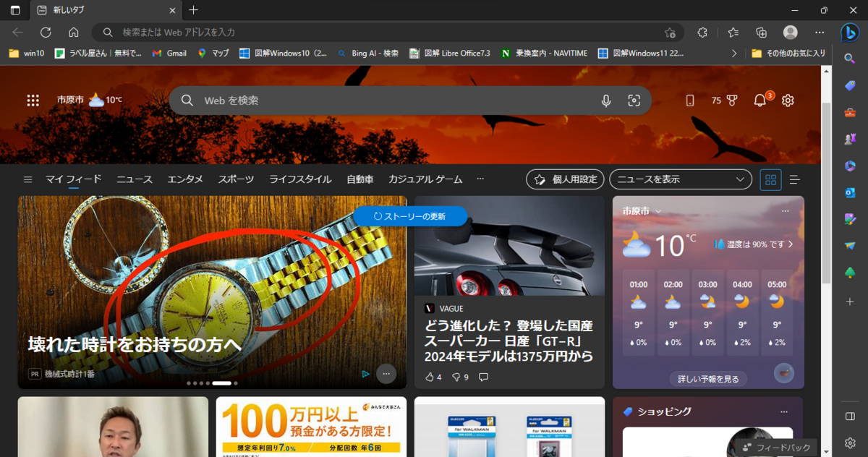The height and width of the screenshot is (457, 868).
Task: Switch the feed to grid layout
Action: [x=770, y=179]
